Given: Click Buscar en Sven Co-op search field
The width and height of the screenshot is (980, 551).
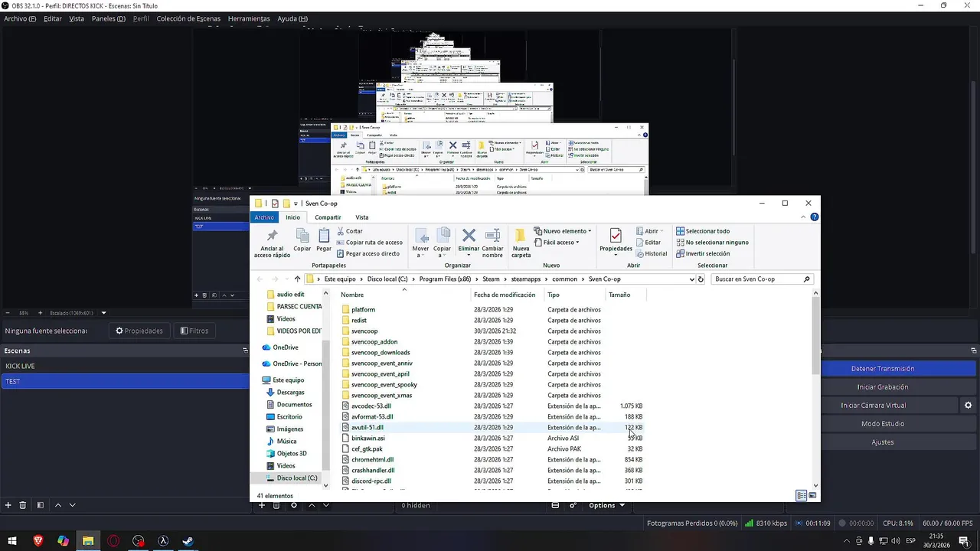Looking at the screenshot, I should coord(762,279).
